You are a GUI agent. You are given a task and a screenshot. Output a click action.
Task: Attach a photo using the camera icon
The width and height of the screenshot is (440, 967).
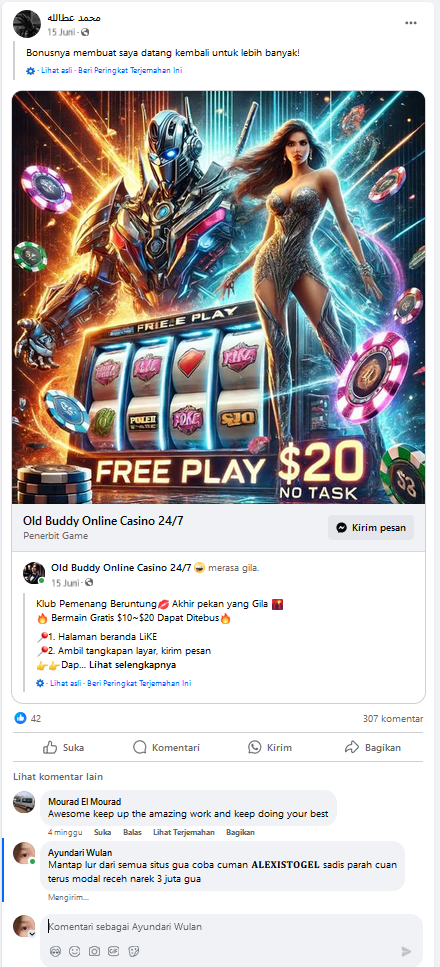click(x=94, y=951)
